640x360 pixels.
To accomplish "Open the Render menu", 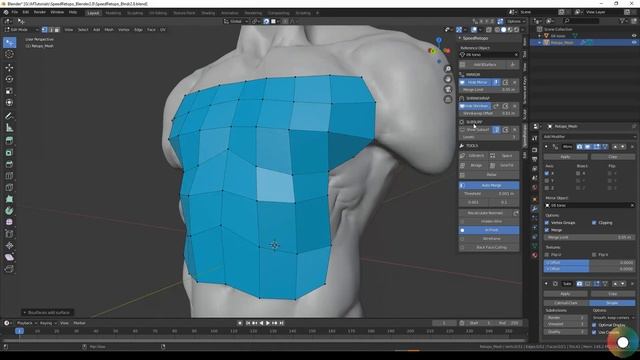I will (x=40, y=12).
